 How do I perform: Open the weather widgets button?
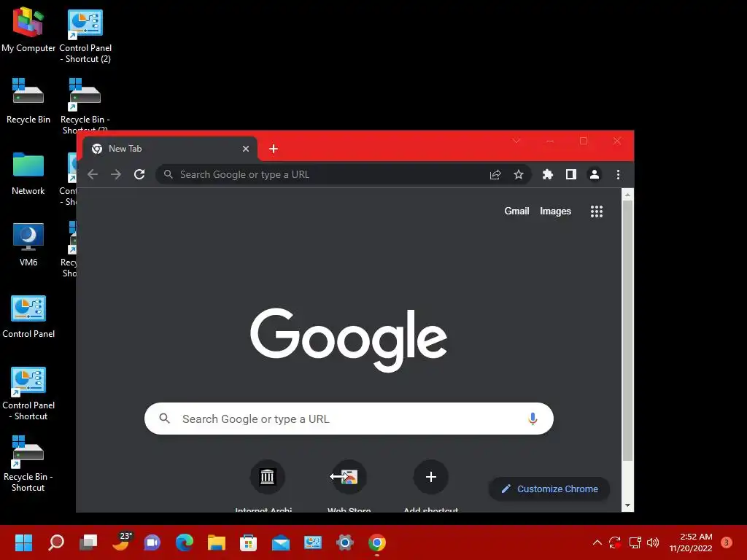(122, 542)
